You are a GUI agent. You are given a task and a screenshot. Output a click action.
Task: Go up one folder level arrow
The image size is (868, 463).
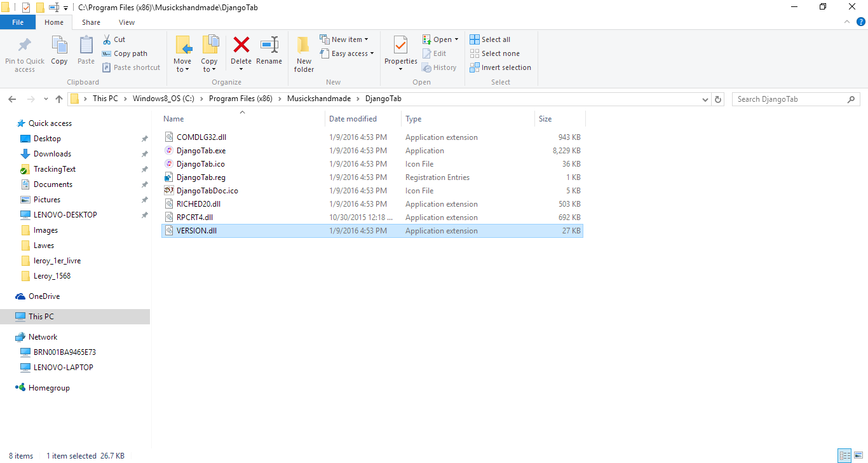[x=59, y=99]
